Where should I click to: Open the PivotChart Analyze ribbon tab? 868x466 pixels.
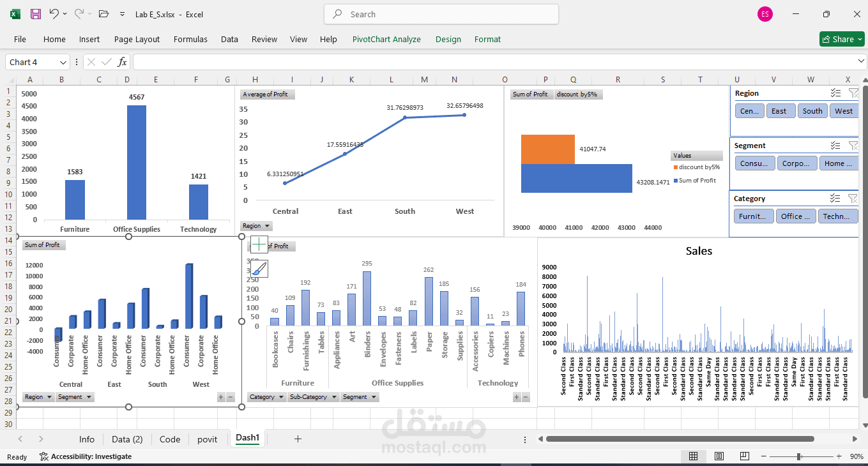pyautogui.click(x=386, y=39)
